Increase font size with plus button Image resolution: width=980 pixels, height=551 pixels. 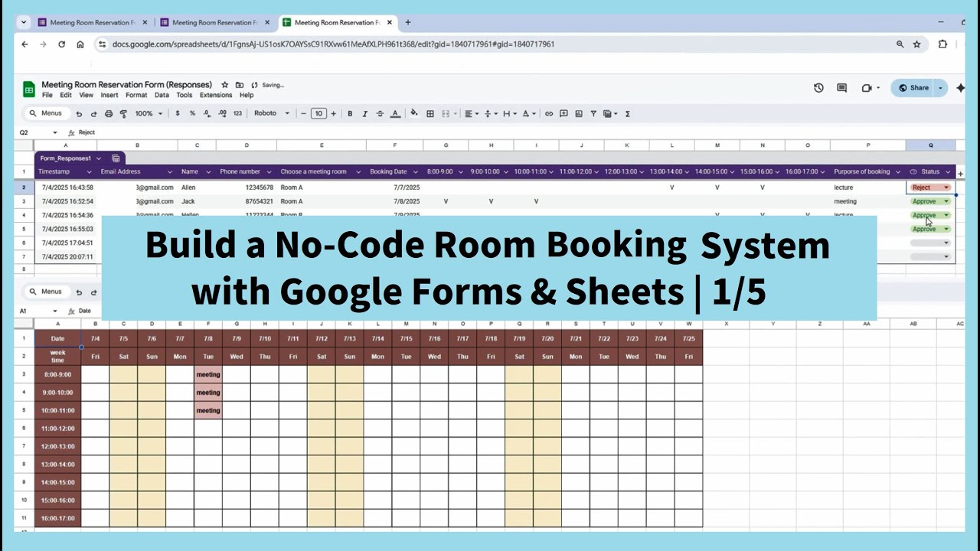333,113
